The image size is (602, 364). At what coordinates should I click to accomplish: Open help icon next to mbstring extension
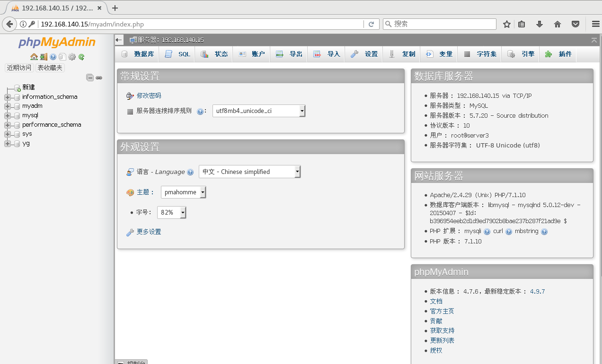tap(544, 232)
